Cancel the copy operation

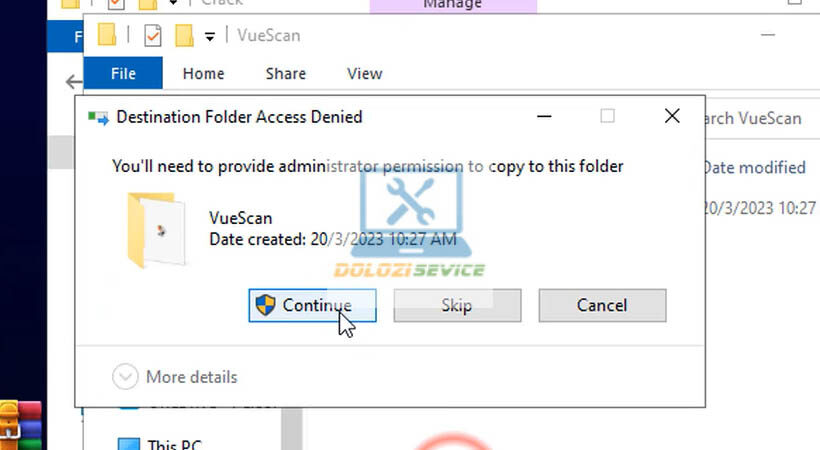[x=602, y=305]
